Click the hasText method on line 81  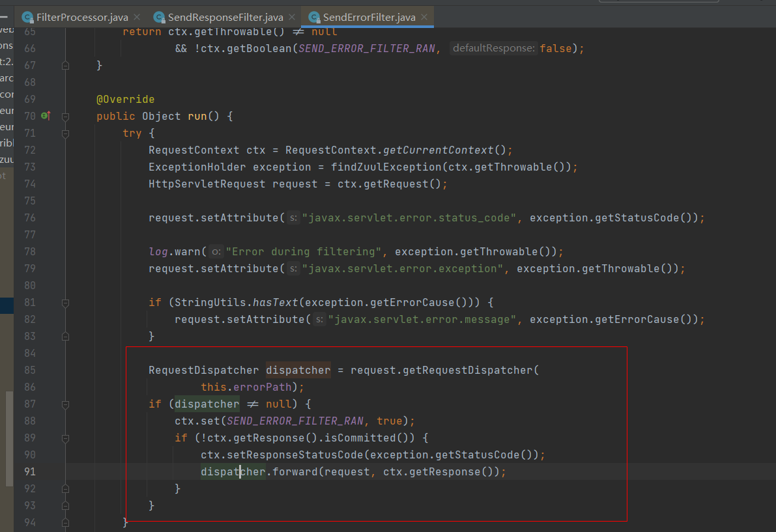(x=275, y=303)
